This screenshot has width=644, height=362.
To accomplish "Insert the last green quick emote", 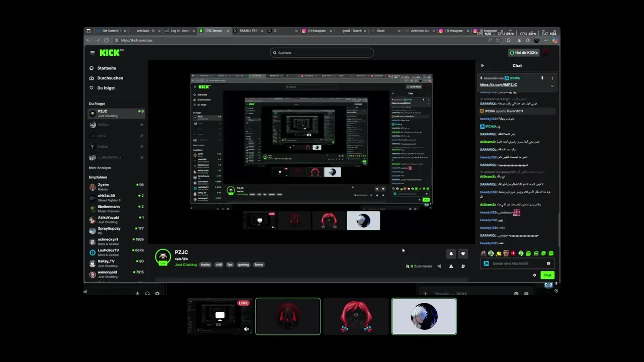I will [x=551, y=253].
